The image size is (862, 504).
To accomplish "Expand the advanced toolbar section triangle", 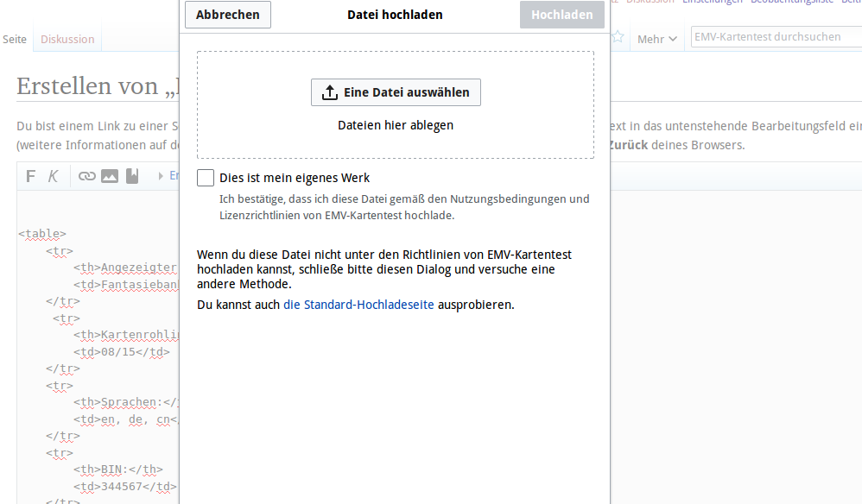I will (x=161, y=176).
